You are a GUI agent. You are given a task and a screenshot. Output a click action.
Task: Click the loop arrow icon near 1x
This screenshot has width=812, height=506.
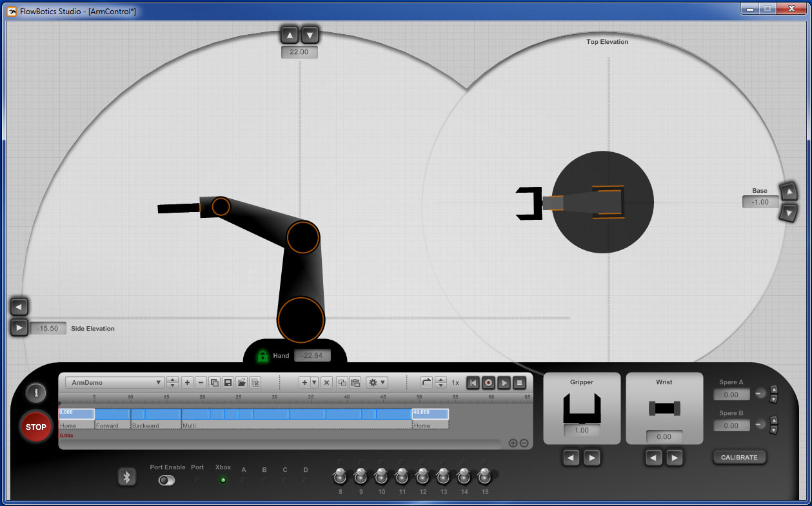point(426,382)
